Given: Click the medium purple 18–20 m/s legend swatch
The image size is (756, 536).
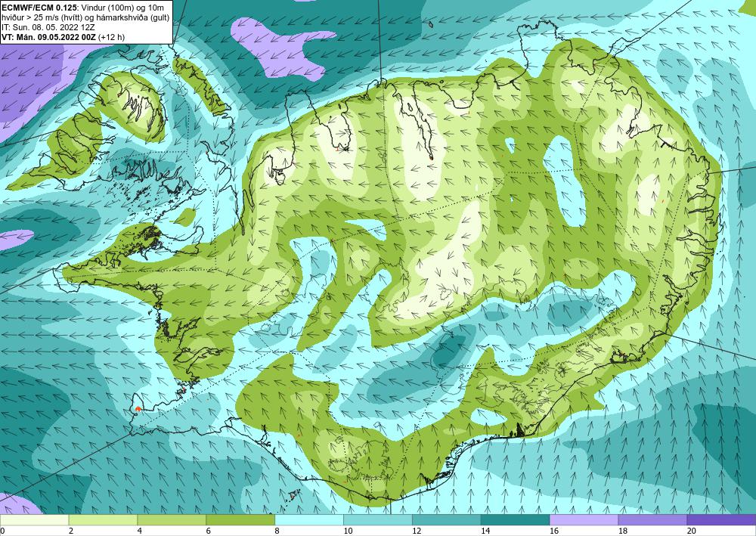Looking at the screenshot, I should [653, 520].
